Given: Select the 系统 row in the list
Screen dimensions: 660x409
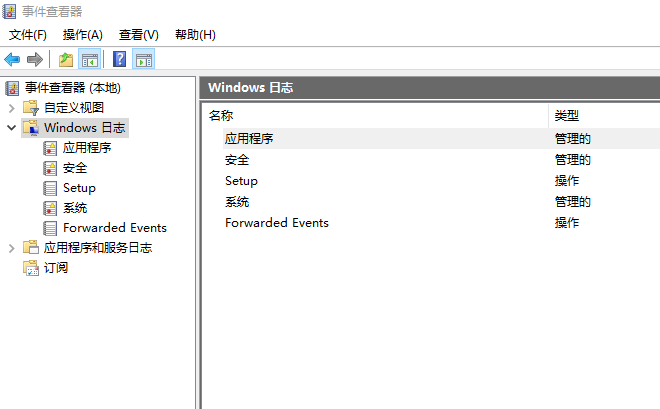Looking at the screenshot, I should pos(441,202).
